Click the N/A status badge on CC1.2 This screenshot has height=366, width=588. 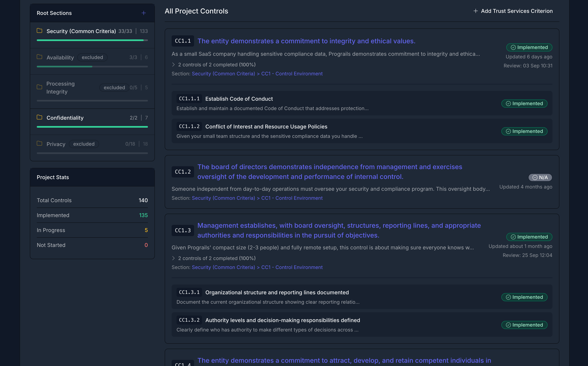click(540, 177)
